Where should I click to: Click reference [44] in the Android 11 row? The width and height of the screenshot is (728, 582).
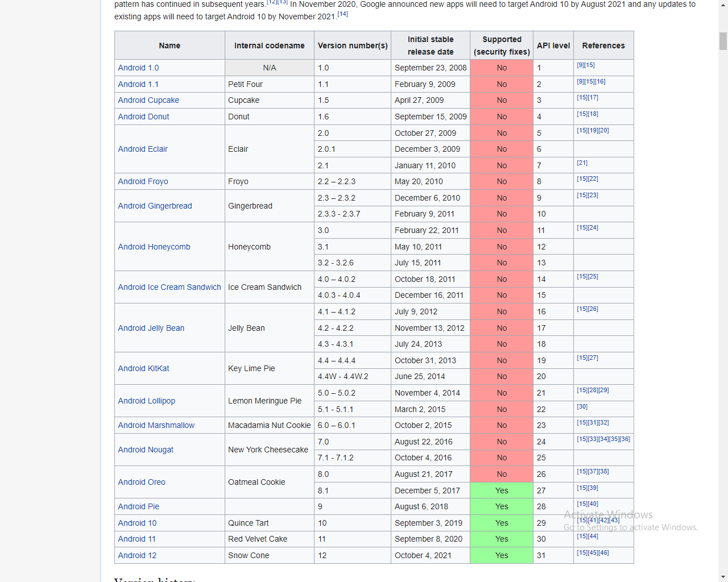coord(593,536)
